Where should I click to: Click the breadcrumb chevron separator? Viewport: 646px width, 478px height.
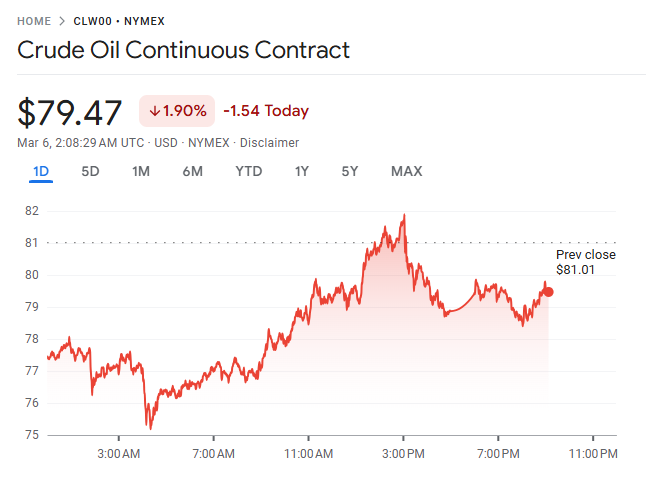62,20
